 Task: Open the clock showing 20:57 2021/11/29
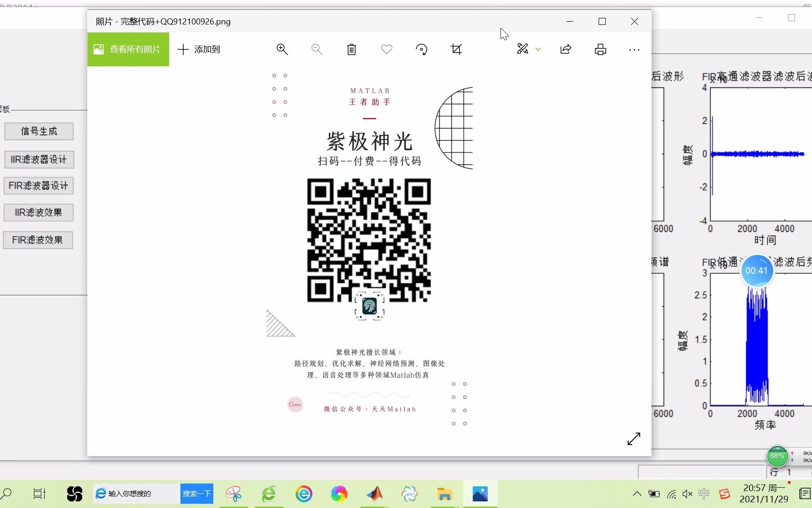[764, 494]
